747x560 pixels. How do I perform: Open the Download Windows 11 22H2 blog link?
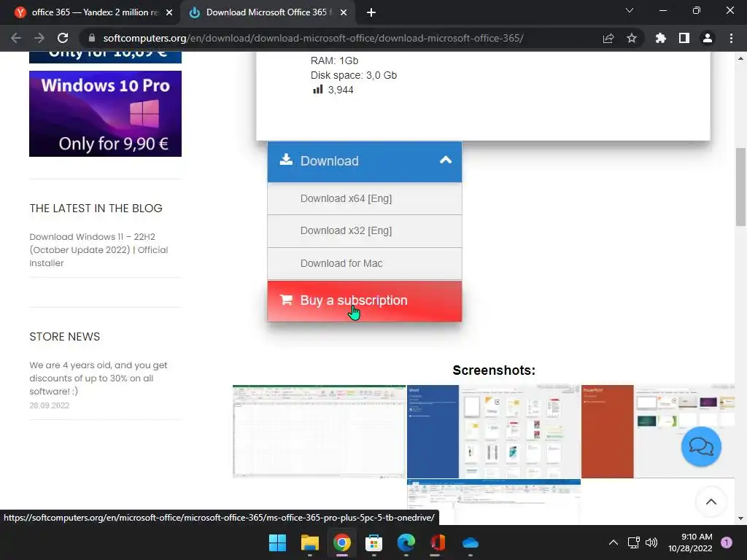pyautogui.click(x=98, y=249)
